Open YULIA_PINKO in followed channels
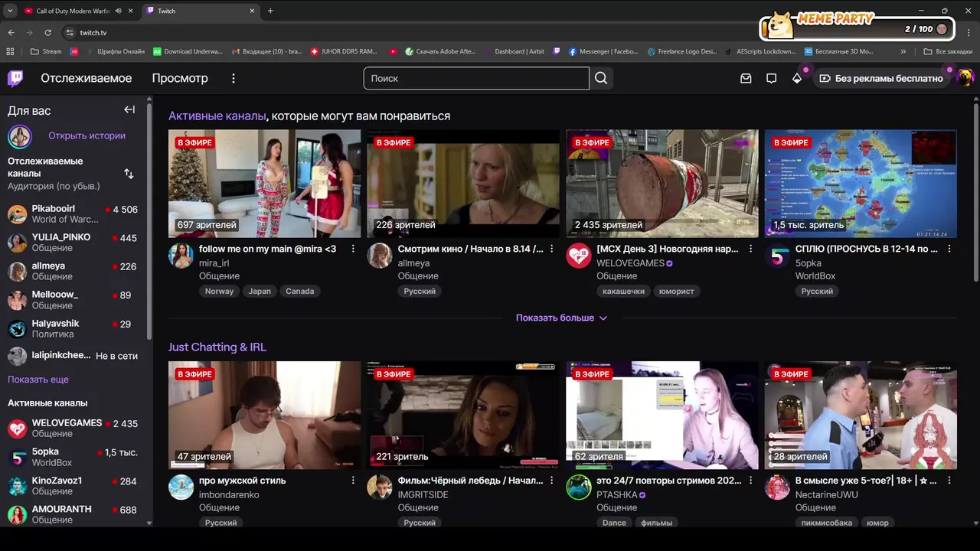This screenshot has width=980, height=551. click(73, 243)
